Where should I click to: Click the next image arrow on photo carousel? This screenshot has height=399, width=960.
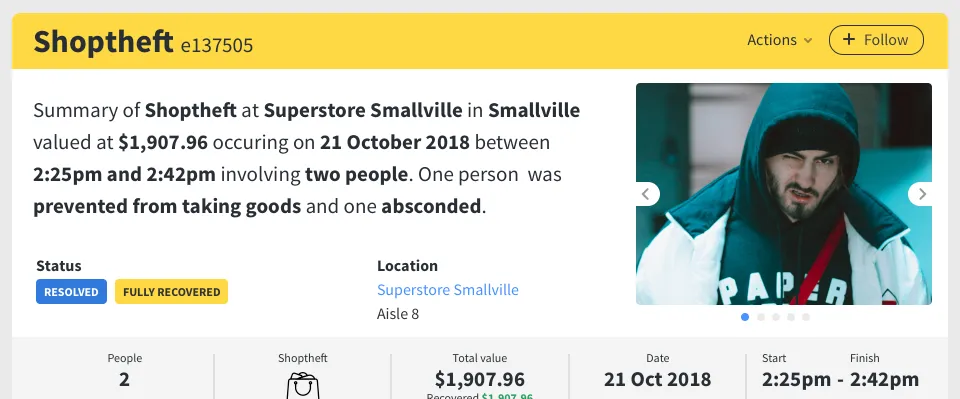point(921,194)
